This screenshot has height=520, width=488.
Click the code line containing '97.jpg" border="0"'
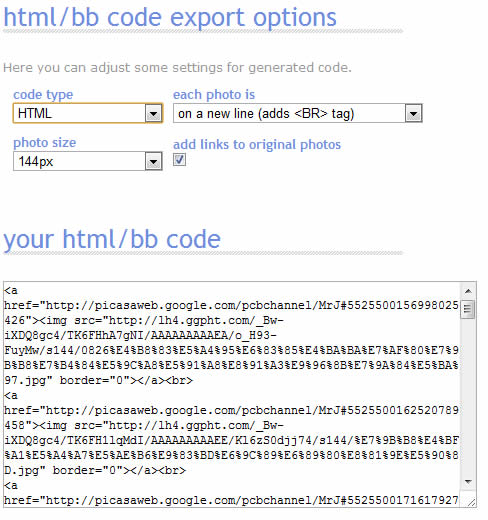coord(98,380)
